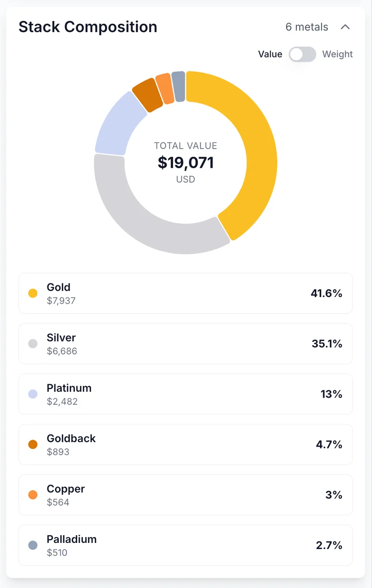Click the orange Copper color dot
372x588 pixels.
click(x=33, y=495)
